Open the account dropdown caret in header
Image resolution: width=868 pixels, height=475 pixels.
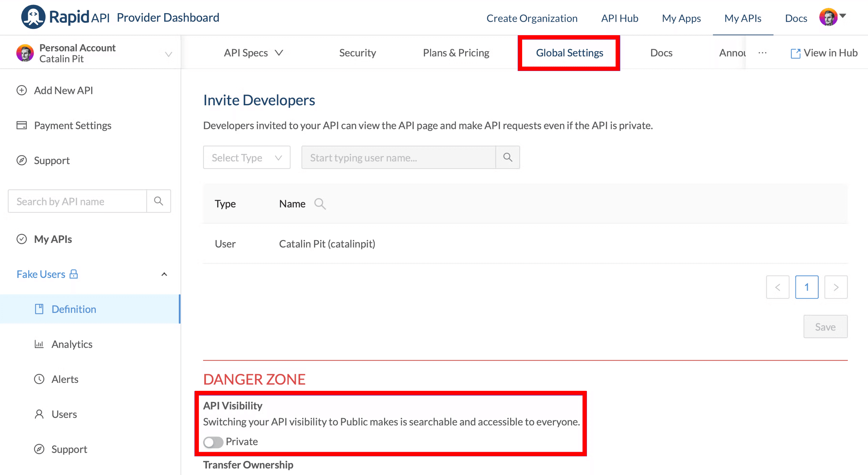(843, 16)
